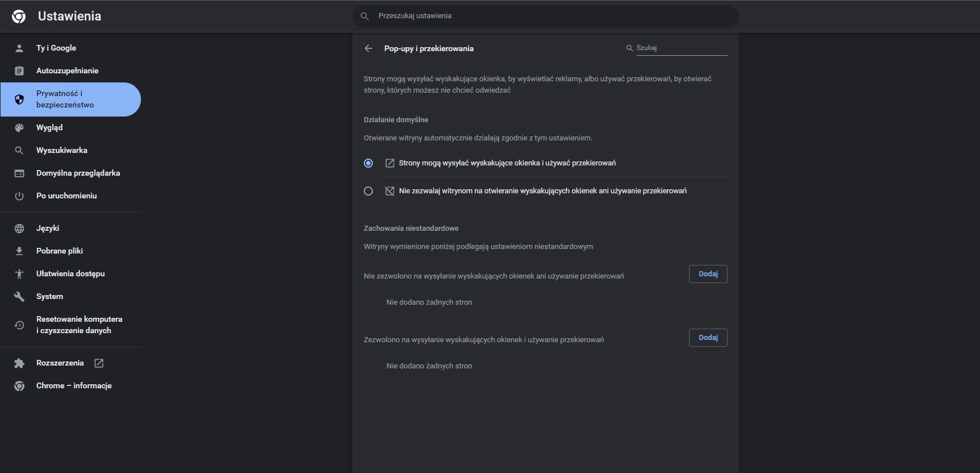Click the download icon for Pobrane pliki
Screen dimensions: 980x473
coord(19,251)
